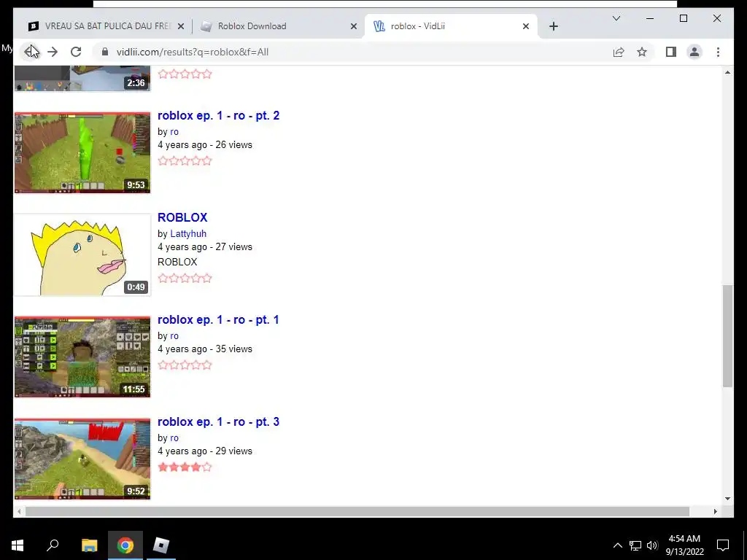Viewport: 747px width, 560px height.
Task: Click the 9:53 video thumbnail
Action: (x=82, y=153)
